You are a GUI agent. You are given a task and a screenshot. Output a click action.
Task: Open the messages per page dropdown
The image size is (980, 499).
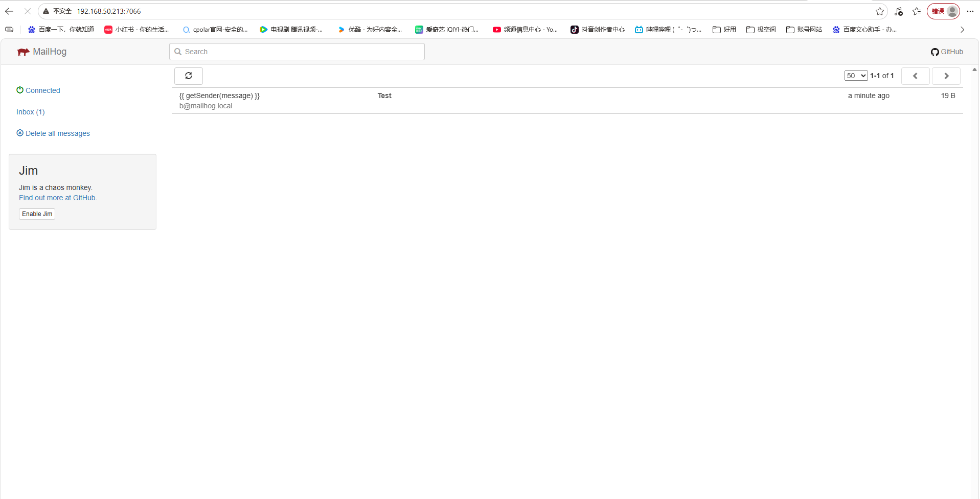point(856,76)
